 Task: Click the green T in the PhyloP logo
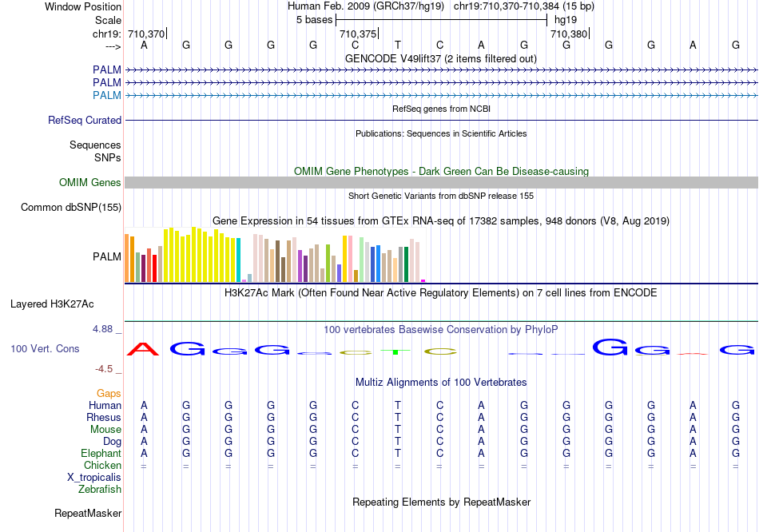[x=395, y=351]
